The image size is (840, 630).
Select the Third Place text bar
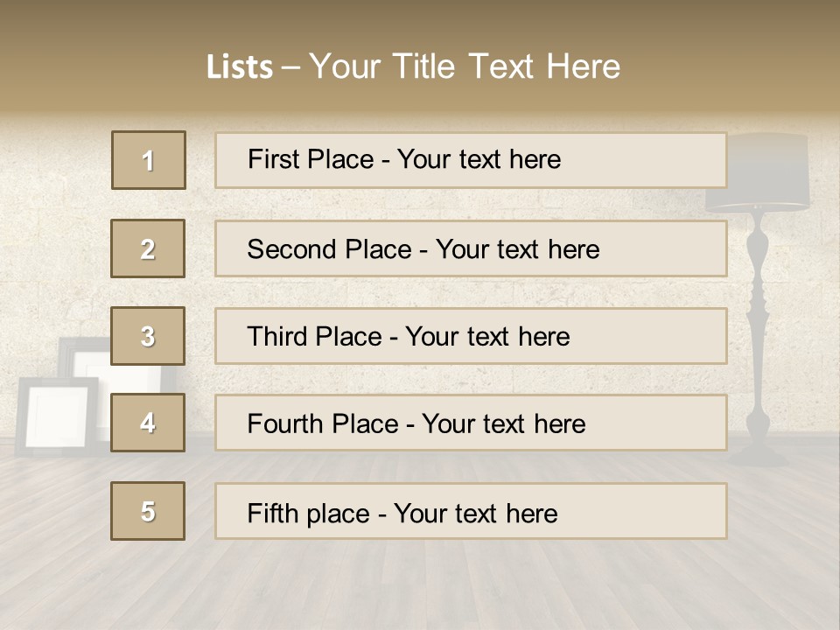coord(471,336)
